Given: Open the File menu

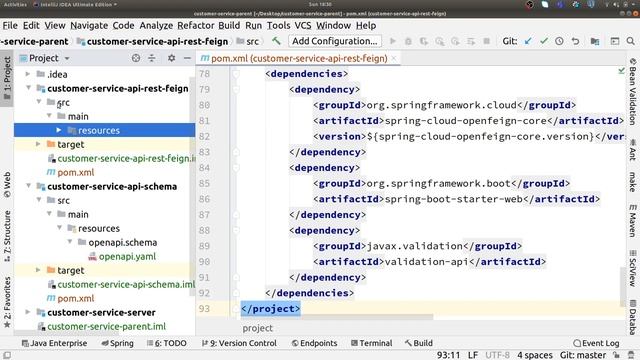Looking at the screenshot, I should (x=10, y=25).
